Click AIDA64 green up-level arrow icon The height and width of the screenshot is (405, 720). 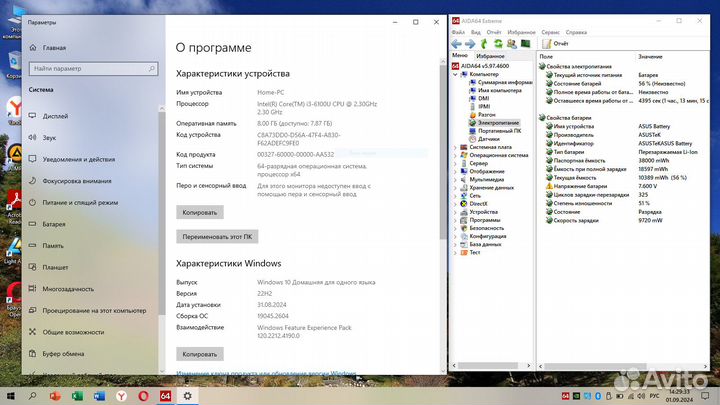click(x=484, y=44)
